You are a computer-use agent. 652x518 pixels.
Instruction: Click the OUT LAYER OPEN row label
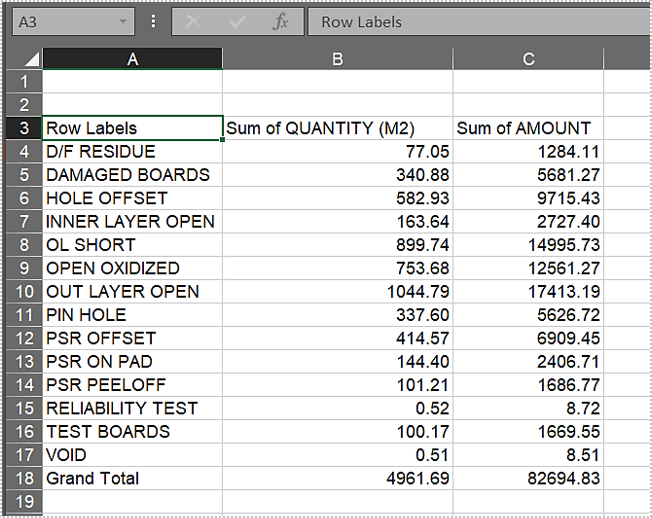coord(132,292)
